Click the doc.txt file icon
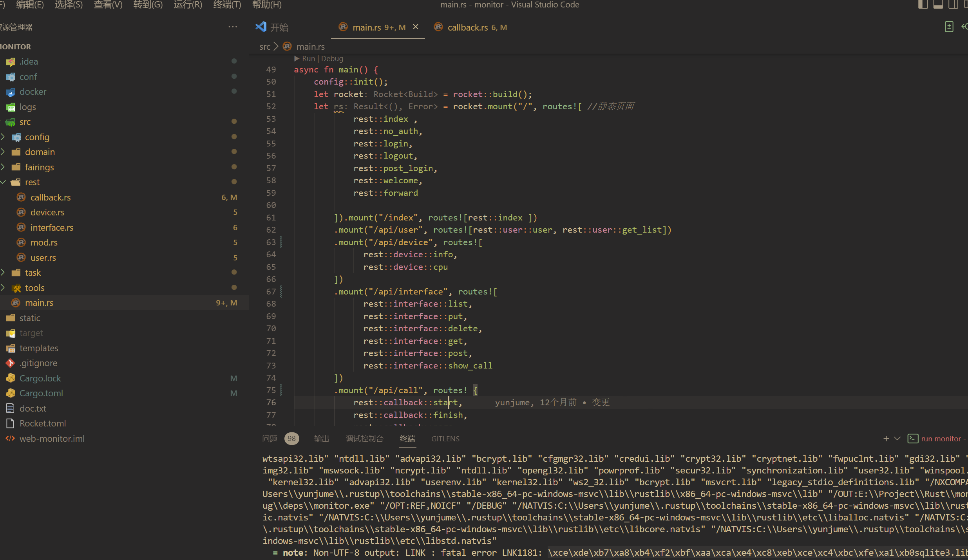This screenshot has height=560, width=968. 11,408
